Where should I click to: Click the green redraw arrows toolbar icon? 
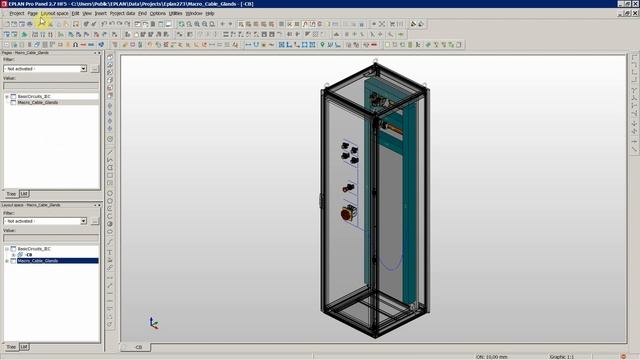(x=182, y=24)
